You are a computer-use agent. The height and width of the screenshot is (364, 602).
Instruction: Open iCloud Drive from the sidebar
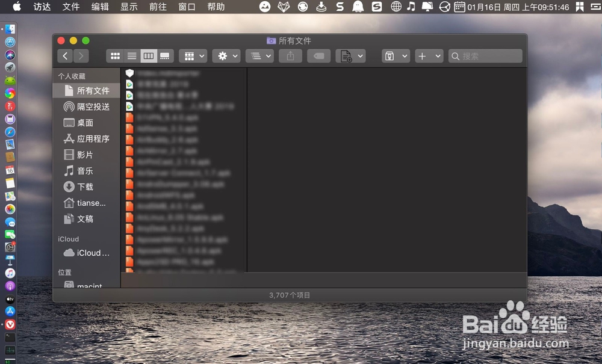point(88,253)
